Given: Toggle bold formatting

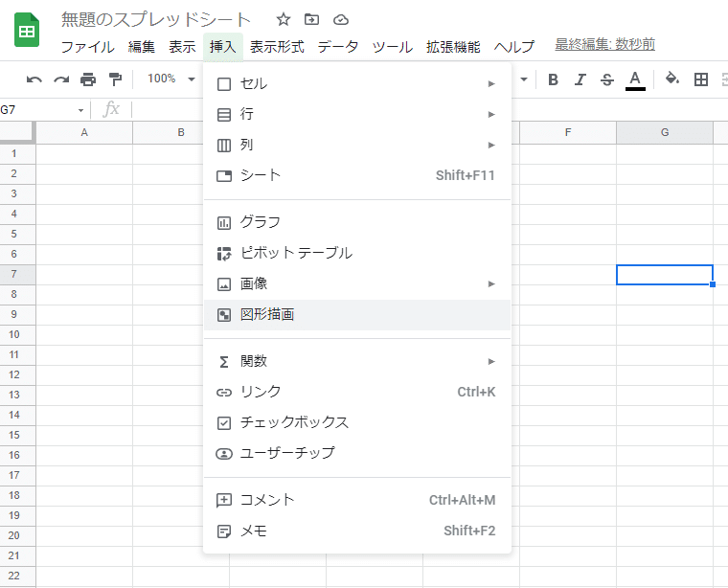Looking at the screenshot, I should coord(553,79).
